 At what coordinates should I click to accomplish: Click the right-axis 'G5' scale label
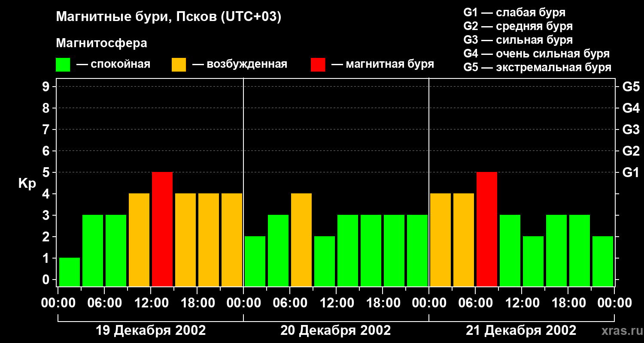coord(631,87)
